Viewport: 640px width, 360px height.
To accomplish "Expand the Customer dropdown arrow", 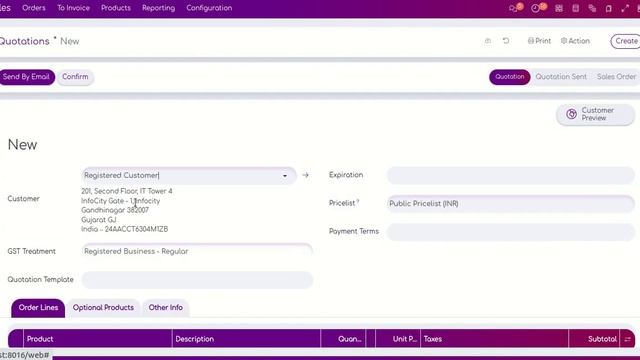I will pos(285,176).
